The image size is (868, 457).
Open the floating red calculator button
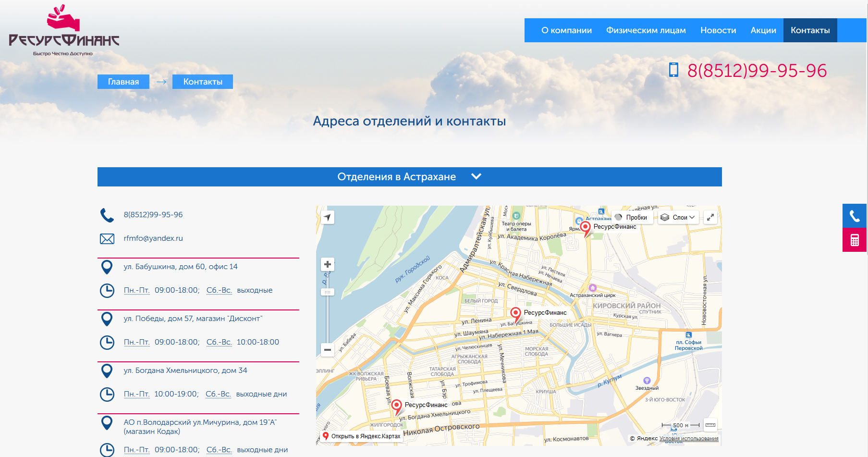pyautogui.click(x=855, y=240)
